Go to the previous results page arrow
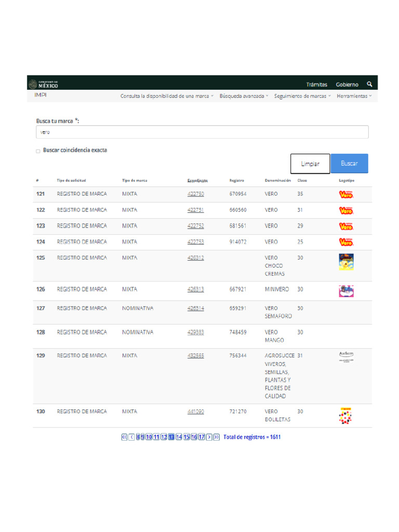Screen dimensions: 399x532 131,437
